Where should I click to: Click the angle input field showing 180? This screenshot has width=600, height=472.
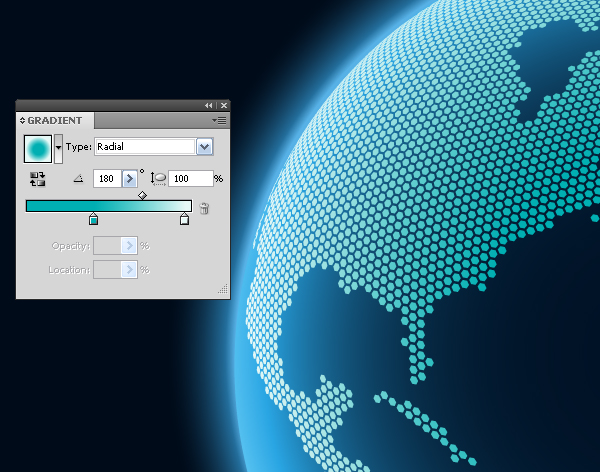pos(107,179)
